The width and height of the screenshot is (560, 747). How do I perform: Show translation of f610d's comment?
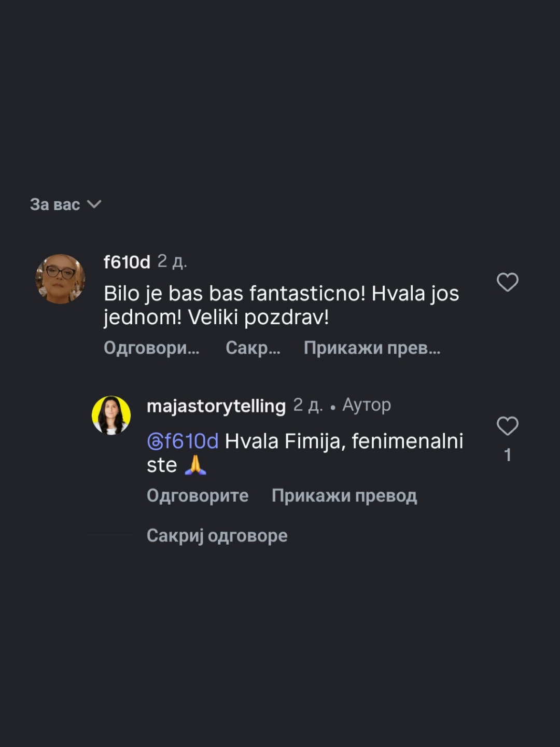tap(372, 348)
